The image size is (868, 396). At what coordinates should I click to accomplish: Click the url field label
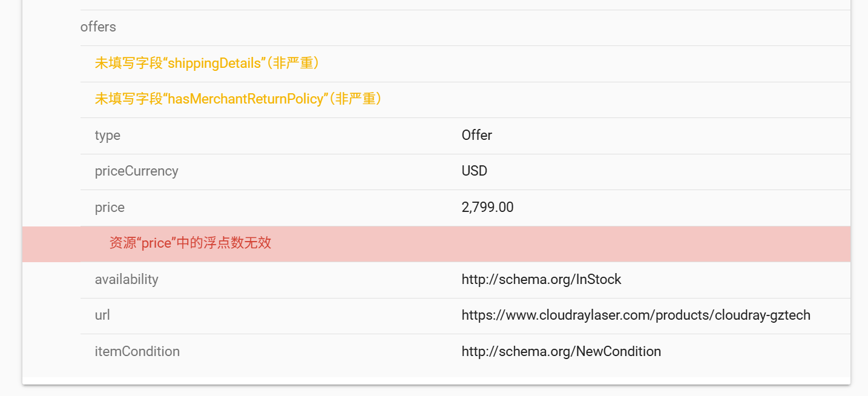tap(102, 315)
